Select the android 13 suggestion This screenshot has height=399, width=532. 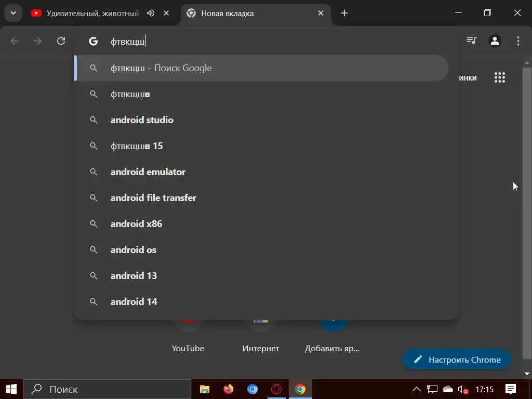coord(261,276)
